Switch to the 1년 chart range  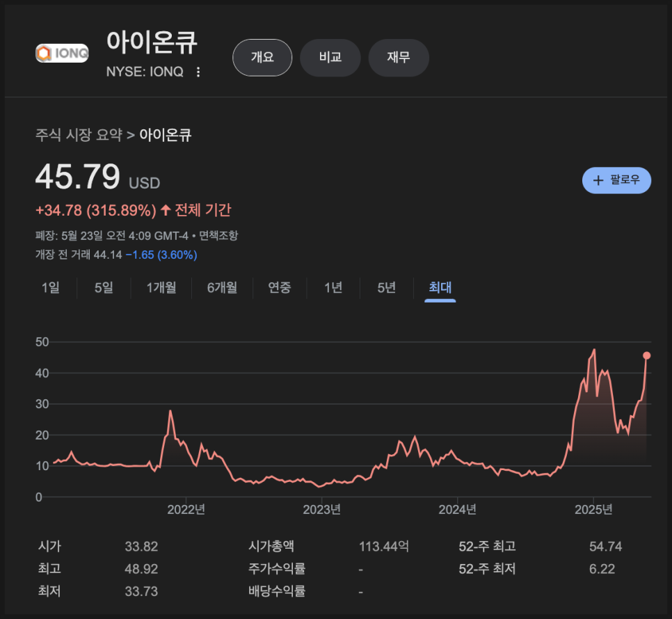pos(333,287)
